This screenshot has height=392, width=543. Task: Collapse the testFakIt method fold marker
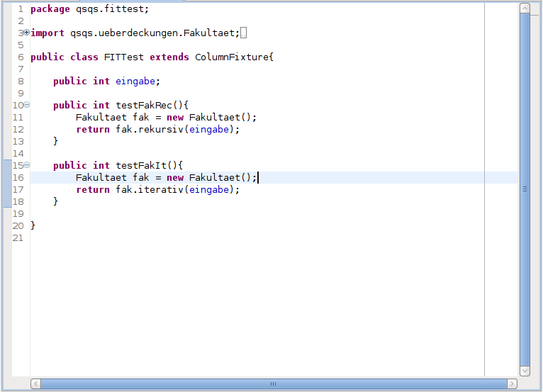point(27,165)
